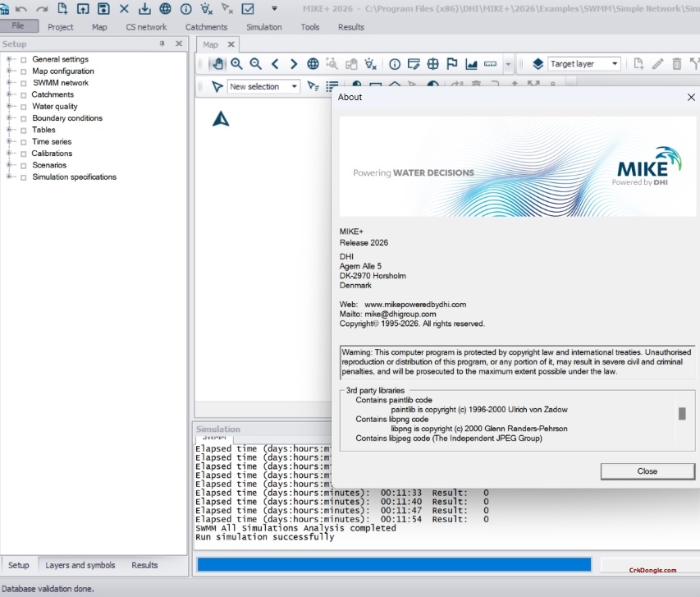700x597 pixels.
Task: Click the blue simulation progress bar
Action: click(394, 565)
